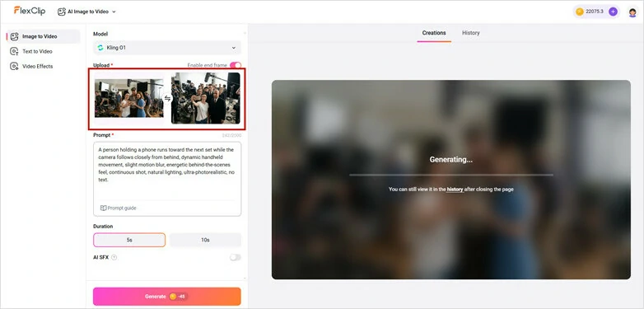644x309 pixels.
Task: Click the history link in generating message
Action: pyautogui.click(x=455, y=190)
